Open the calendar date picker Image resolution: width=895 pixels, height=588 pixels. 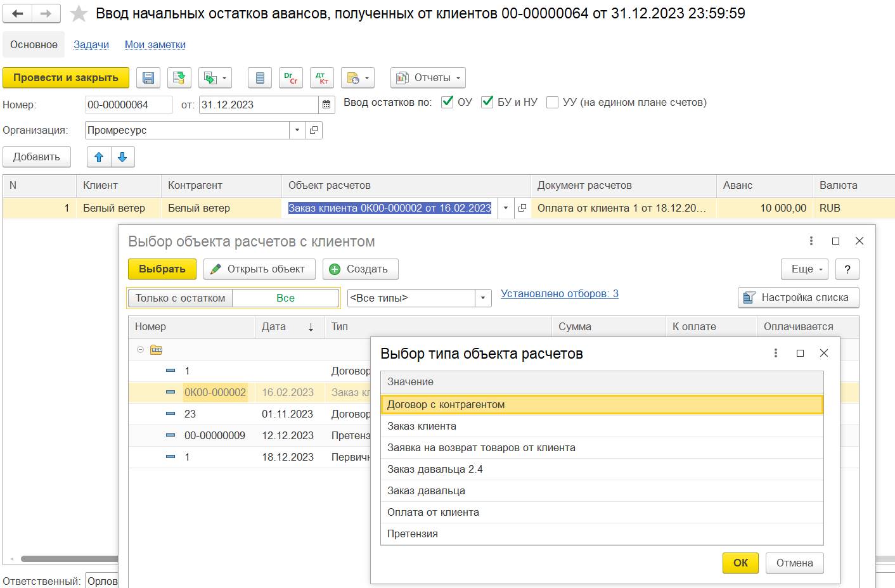(326, 105)
